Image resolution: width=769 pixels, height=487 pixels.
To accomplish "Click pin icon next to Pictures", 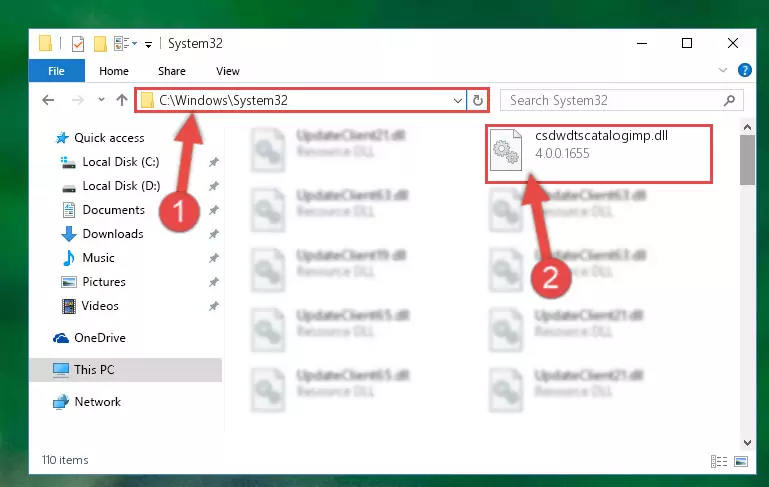I will (213, 282).
